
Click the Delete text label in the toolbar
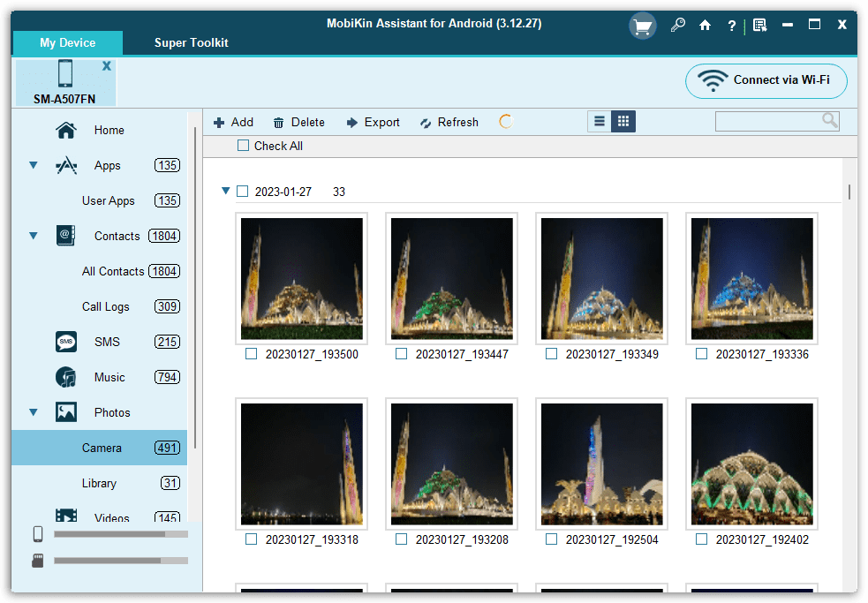coord(308,122)
